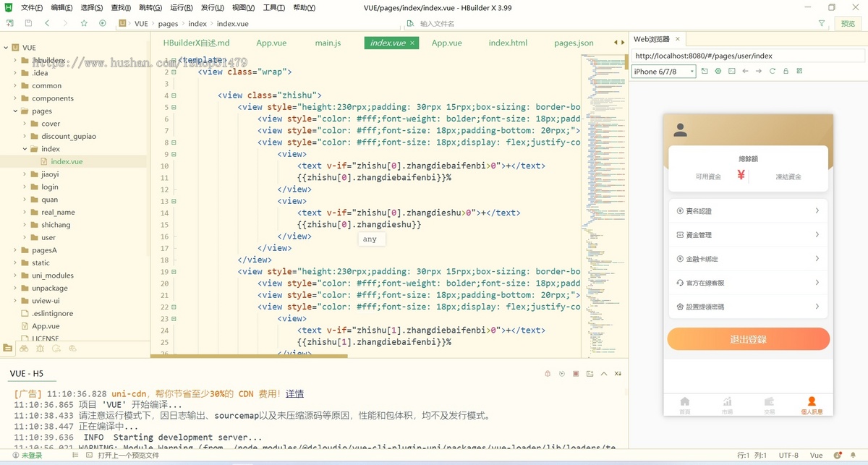Close the index.vue editor tab
868x465 pixels.
(412, 43)
